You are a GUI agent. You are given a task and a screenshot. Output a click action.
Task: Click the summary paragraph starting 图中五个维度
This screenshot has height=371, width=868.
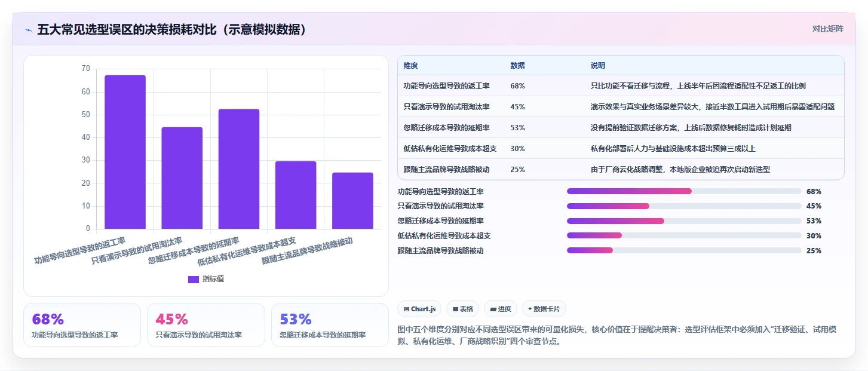(x=618, y=336)
